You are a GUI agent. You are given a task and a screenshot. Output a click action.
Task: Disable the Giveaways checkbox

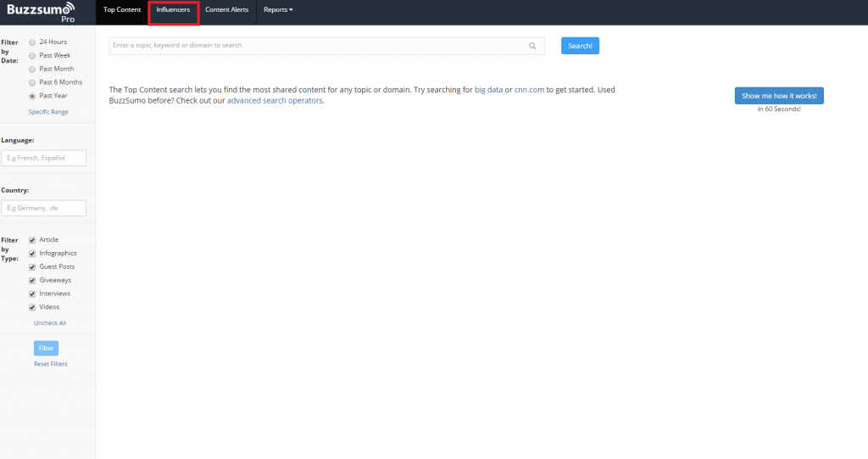(32, 281)
